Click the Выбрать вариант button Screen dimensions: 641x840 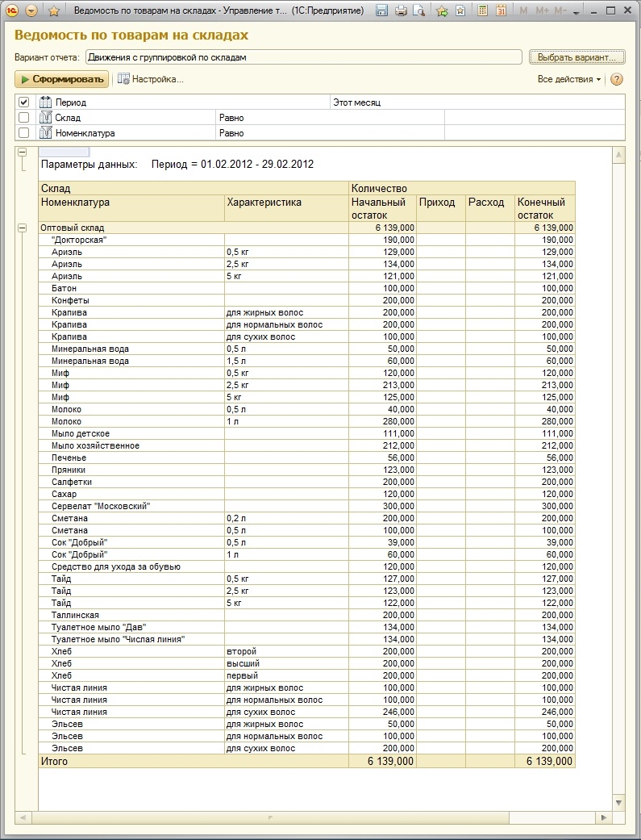(576, 57)
